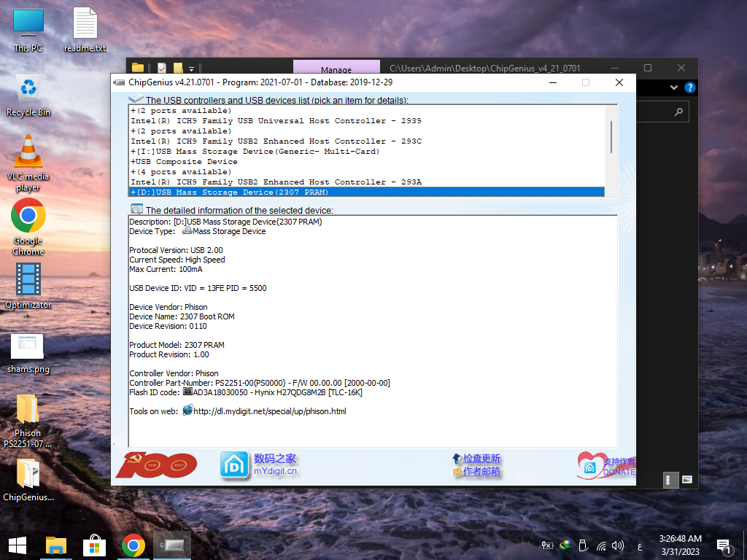Open Chrome from the taskbar

[133, 545]
